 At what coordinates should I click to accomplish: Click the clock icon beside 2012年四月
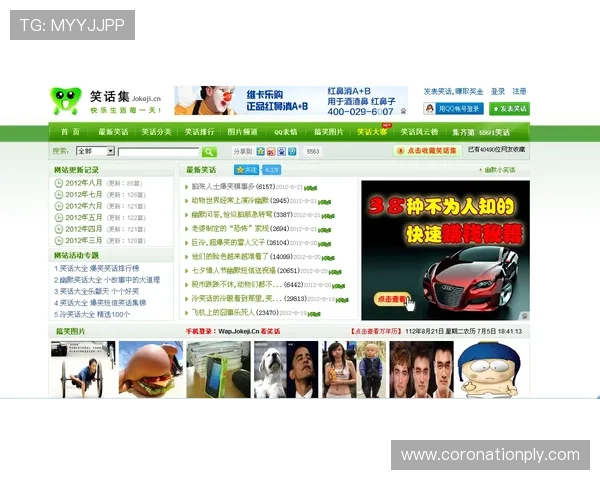click(x=59, y=229)
